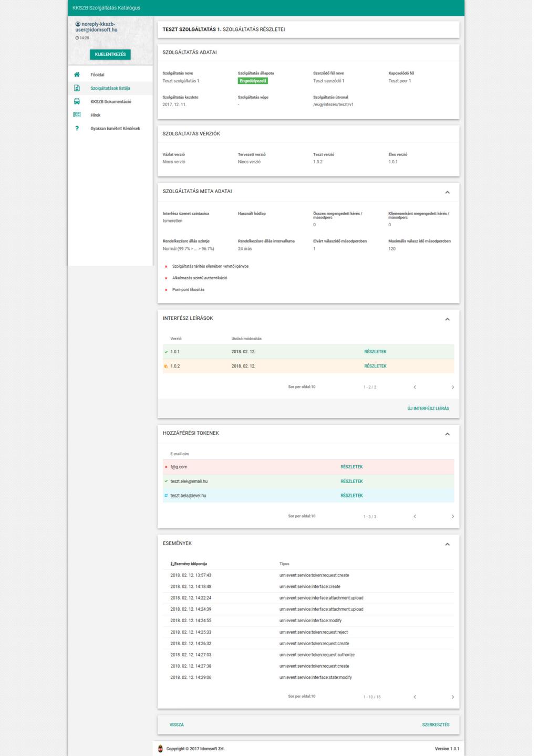Click the urn:event:service:interface:state:modify event type
The height and width of the screenshot is (756, 538).
pyautogui.click(x=316, y=678)
